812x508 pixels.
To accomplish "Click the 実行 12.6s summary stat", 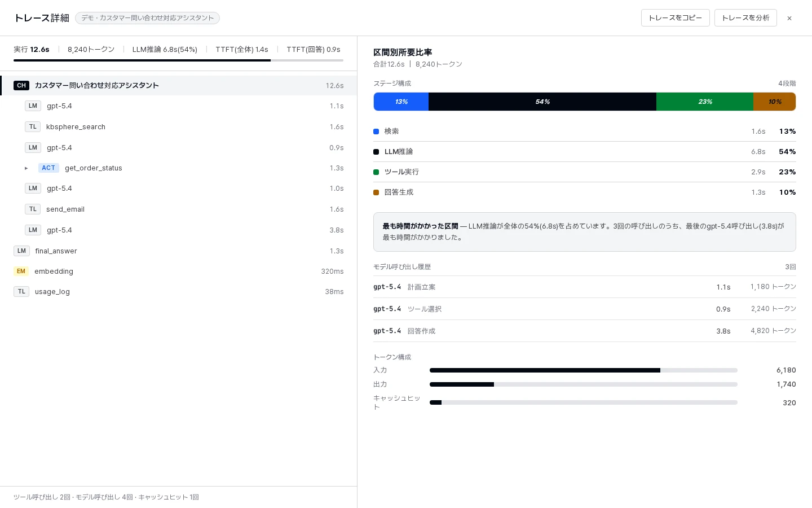I will (32, 50).
